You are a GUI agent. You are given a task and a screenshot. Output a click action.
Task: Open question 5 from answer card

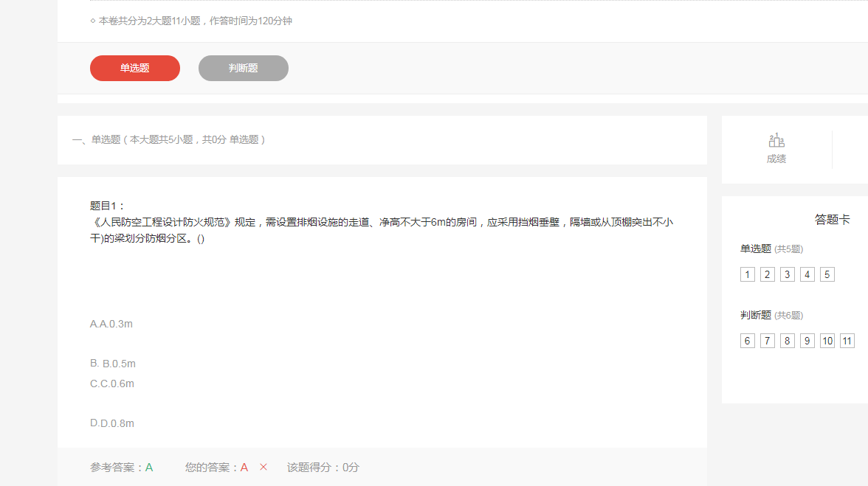pos(827,274)
